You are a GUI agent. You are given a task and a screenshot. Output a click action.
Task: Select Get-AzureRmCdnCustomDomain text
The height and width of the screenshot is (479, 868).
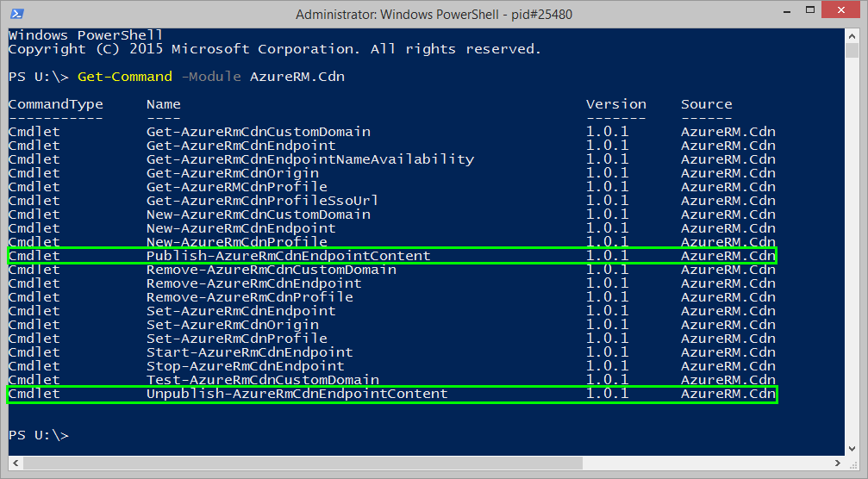point(259,132)
